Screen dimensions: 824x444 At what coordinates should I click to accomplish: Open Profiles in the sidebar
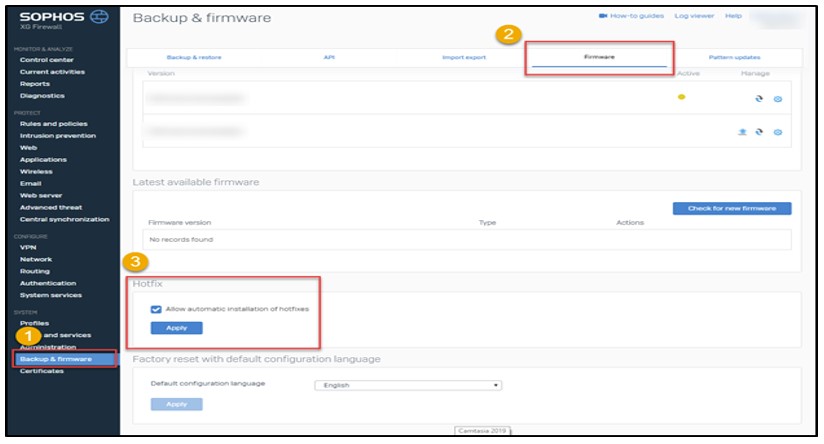tap(34, 323)
